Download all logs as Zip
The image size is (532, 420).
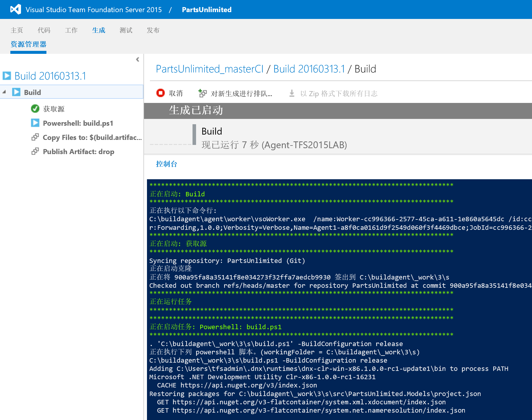point(339,93)
